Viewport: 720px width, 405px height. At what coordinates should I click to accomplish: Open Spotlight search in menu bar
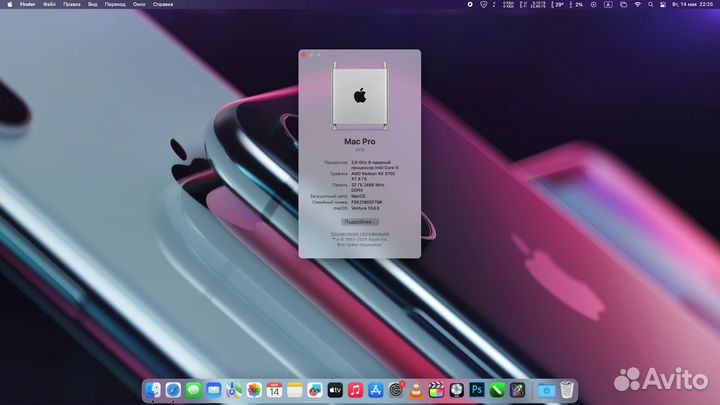click(650, 4)
